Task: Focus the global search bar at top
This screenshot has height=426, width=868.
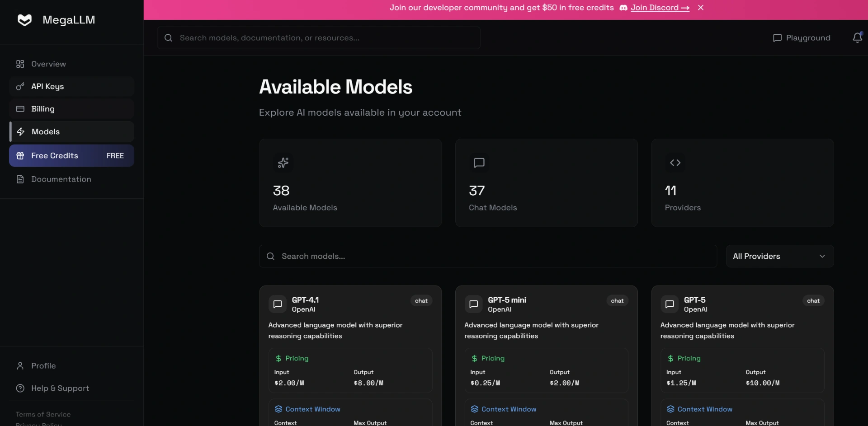Action: point(318,38)
